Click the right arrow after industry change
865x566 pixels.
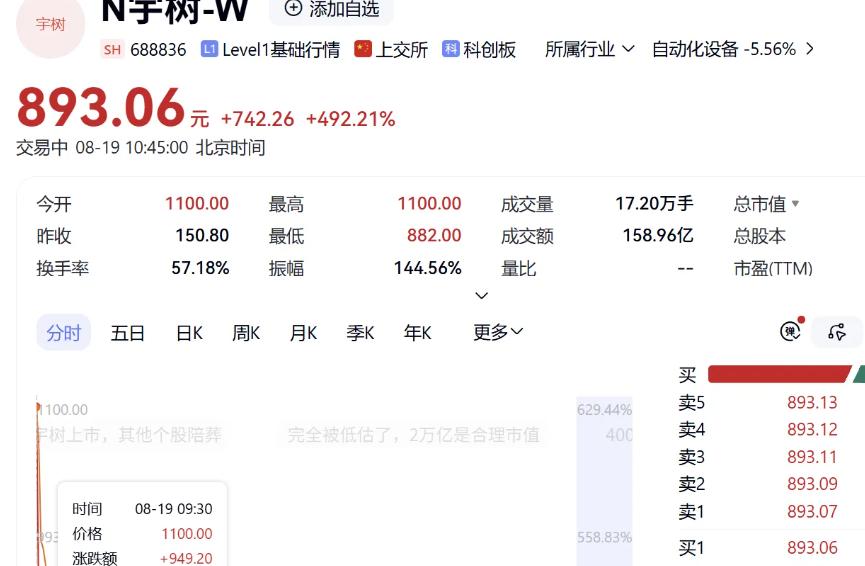point(809,49)
